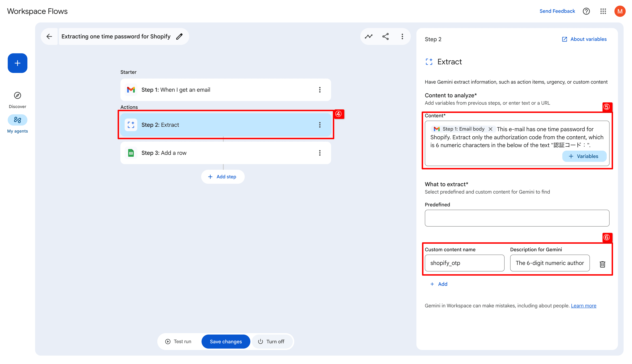Open Step 1 three-dot options menu
Screen dimensions: 632x364
(x=320, y=90)
